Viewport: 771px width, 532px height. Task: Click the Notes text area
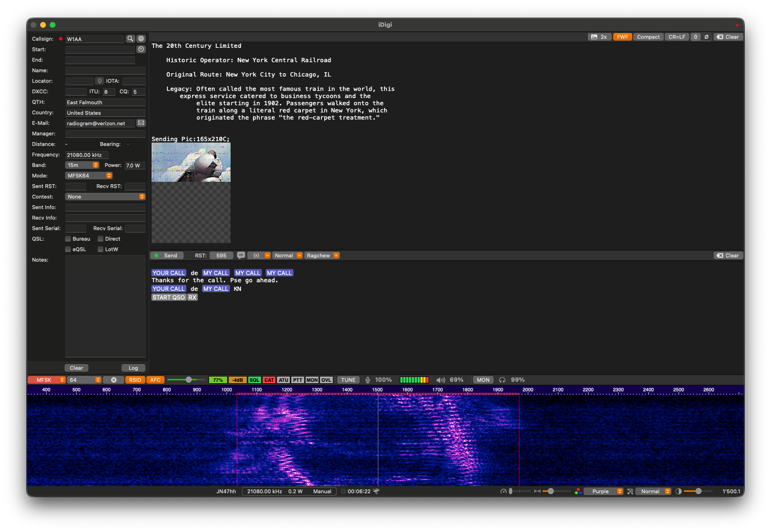click(x=105, y=306)
